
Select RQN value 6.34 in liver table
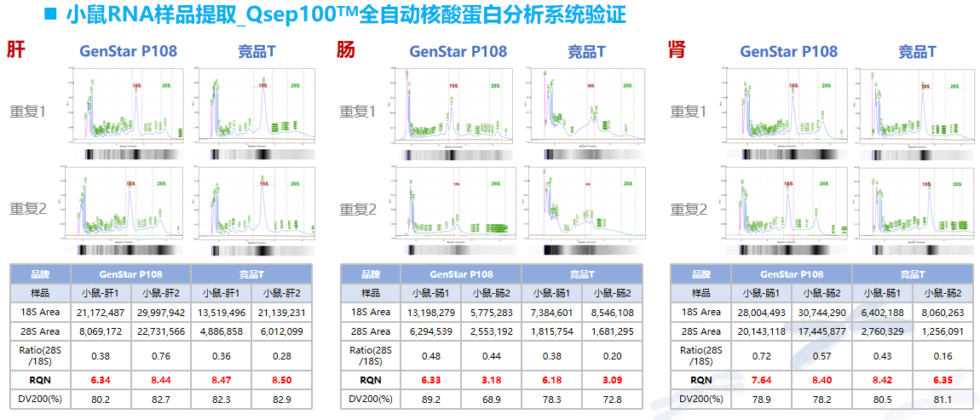102,379
